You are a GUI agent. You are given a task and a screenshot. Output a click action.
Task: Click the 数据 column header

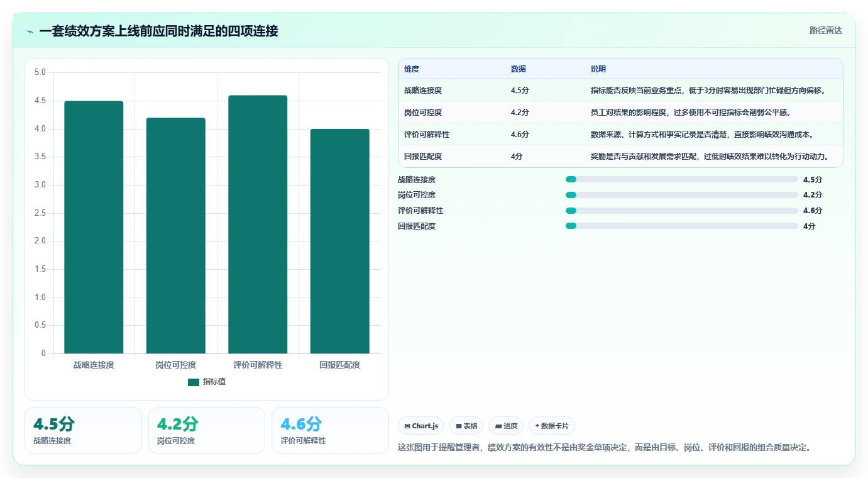click(519, 69)
